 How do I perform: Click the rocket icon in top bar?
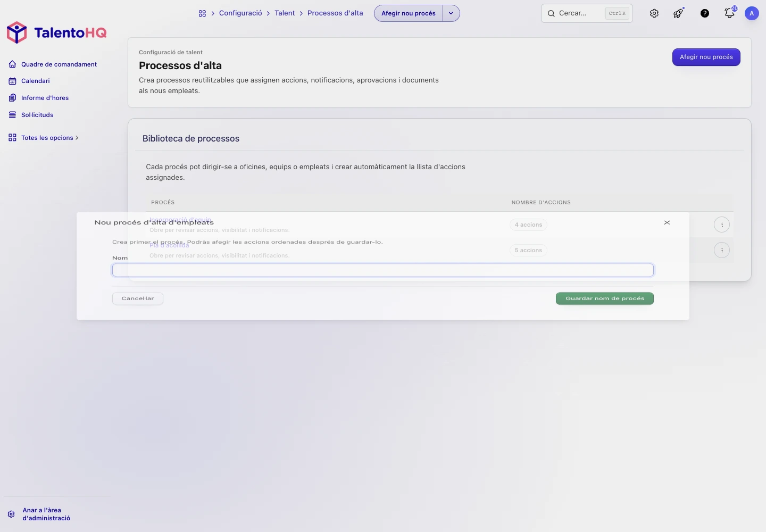pos(678,13)
